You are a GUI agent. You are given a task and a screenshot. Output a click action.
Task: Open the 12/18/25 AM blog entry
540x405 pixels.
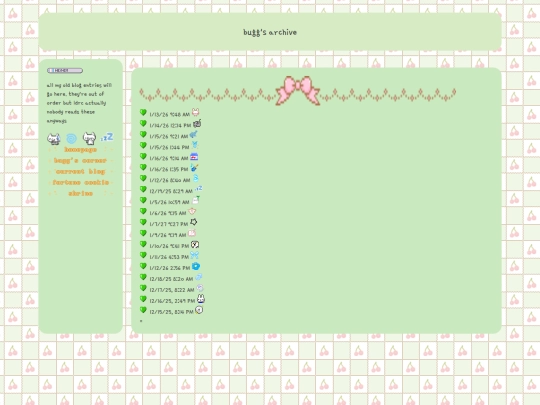click(x=171, y=279)
